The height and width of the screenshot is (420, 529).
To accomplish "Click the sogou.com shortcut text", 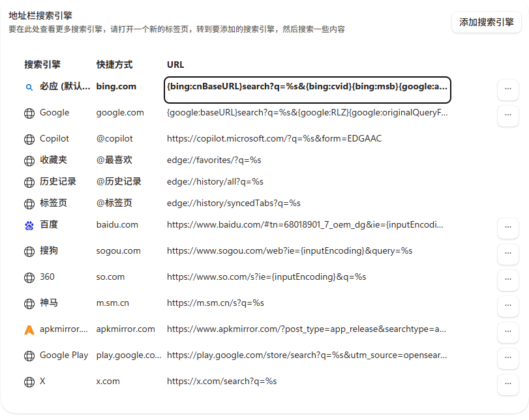I will tap(118, 251).
